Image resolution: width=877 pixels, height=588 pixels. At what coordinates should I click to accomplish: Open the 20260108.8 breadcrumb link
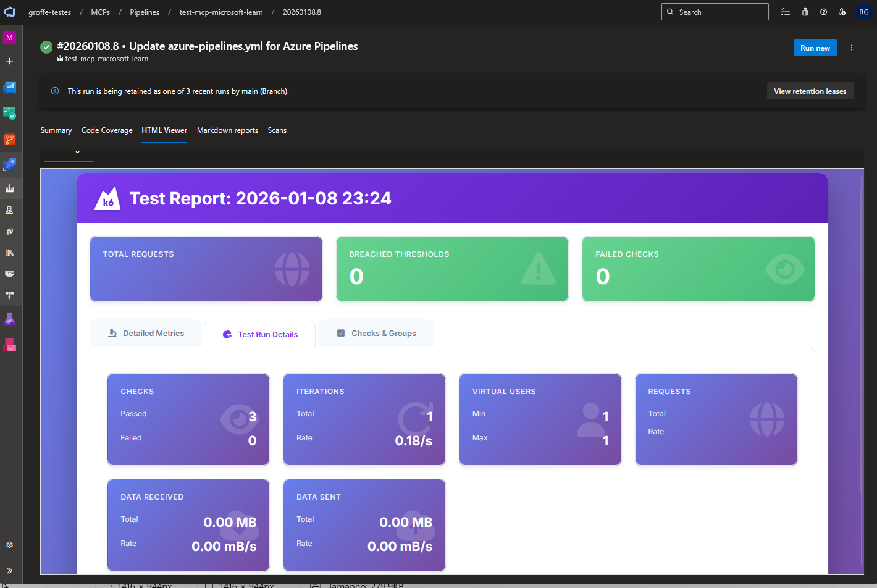(x=302, y=12)
